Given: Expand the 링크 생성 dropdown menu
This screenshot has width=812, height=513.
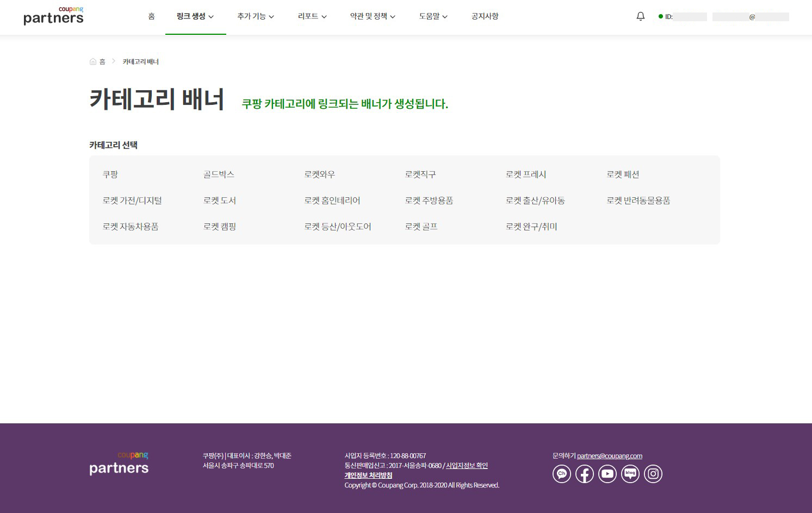Looking at the screenshot, I should coord(195,16).
